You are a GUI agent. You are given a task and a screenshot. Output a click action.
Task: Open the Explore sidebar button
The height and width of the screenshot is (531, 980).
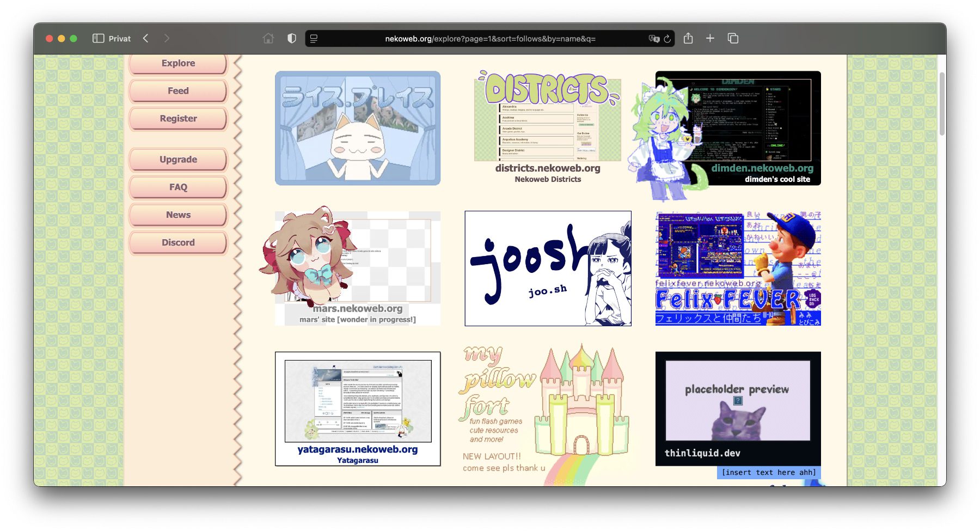(178, 64)
